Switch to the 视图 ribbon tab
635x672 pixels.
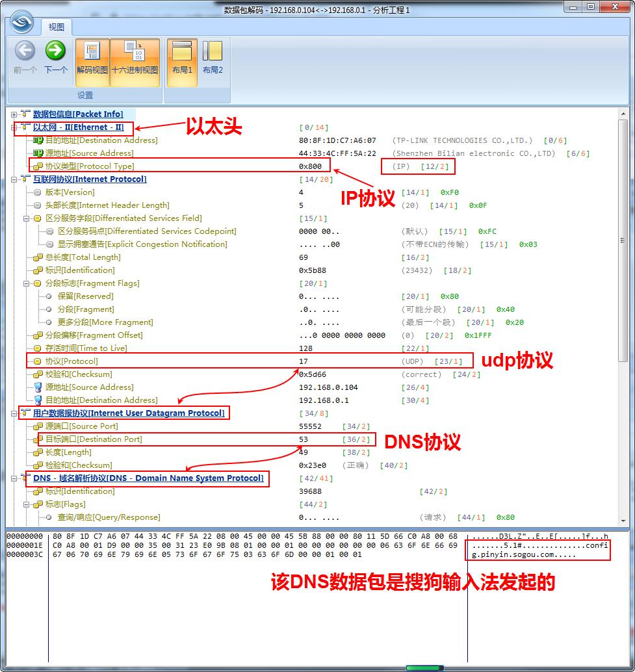55,27
